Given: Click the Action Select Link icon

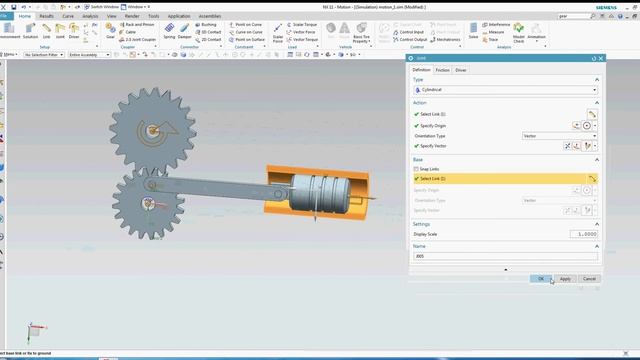Looking at the screenshot, I should tap(592, 114).
